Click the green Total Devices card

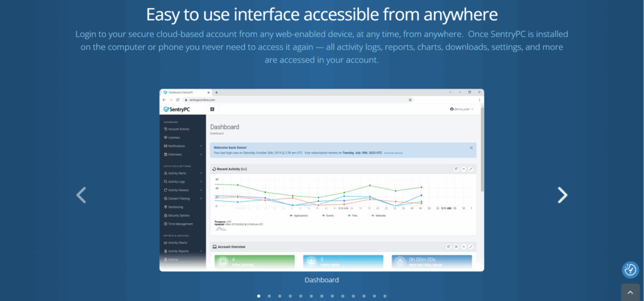click(x=255, y=262)
